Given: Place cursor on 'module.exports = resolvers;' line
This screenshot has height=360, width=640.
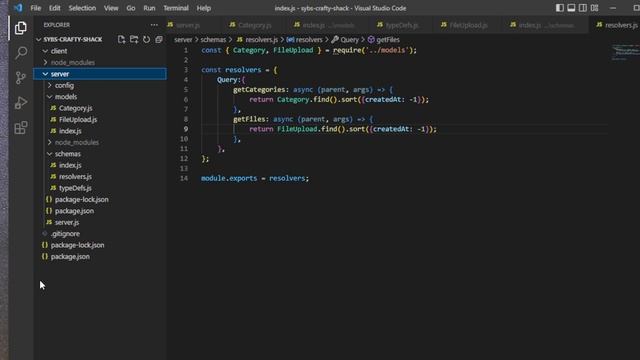Looking at the screenshot, I should coord(255,178).
